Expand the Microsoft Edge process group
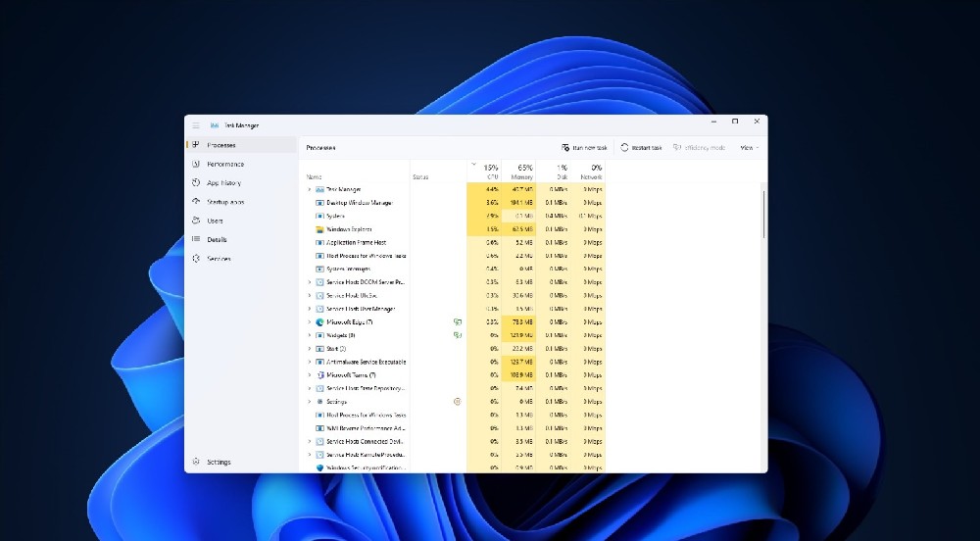This screenshot has height=541, width=980. coord(310,321)
